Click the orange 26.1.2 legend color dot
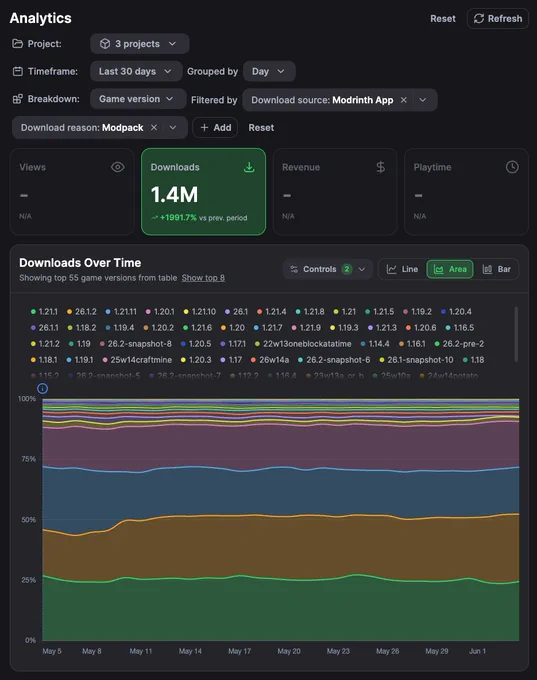Screen dimensions: 537x680 (x=69, y=312)
